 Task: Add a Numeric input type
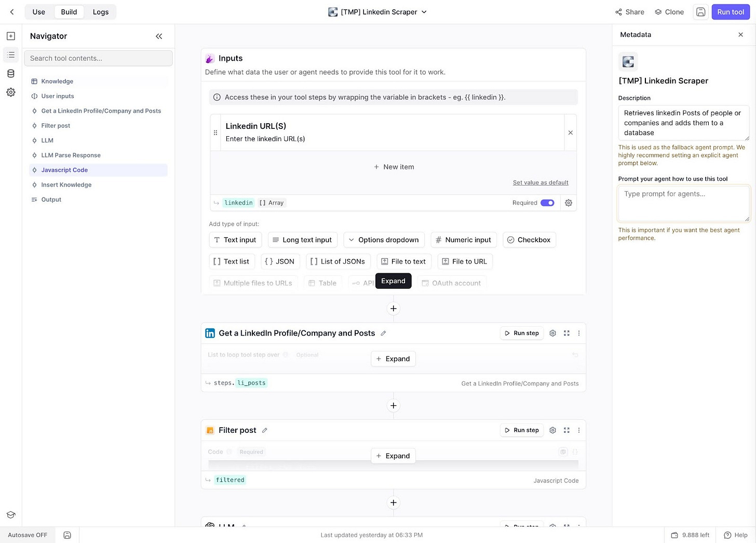coord(464,240)
